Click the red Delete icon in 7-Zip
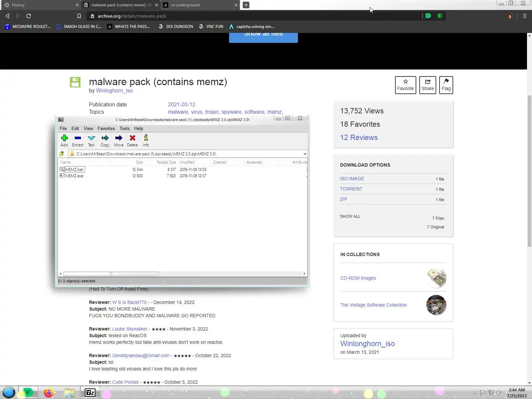 click(132, 140)
